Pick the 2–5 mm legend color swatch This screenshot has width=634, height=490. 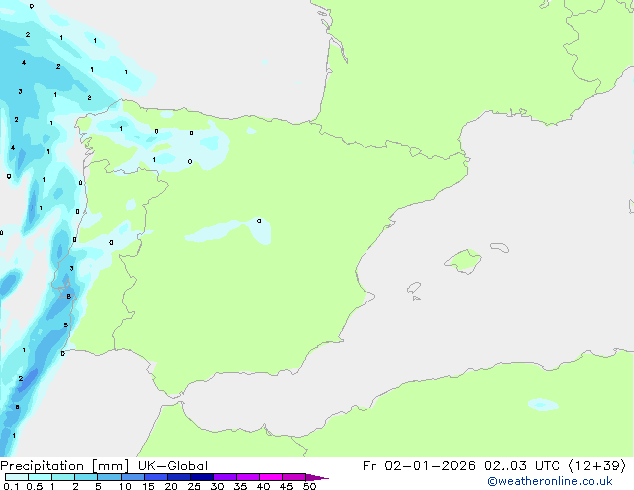tap(86, 477)
